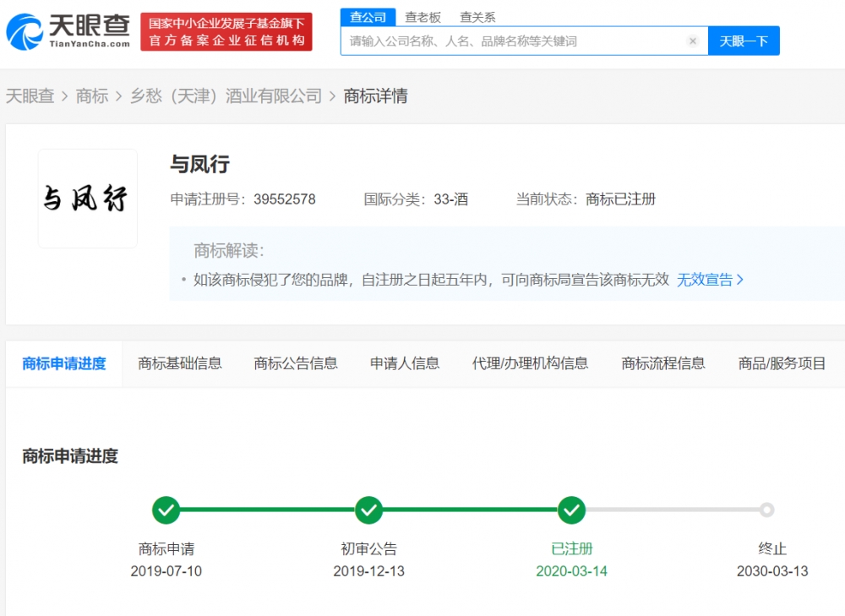Click the 商标已注册 status text
Screen dimensions: 845x616
pyautogui.click(x=620, y=199)
